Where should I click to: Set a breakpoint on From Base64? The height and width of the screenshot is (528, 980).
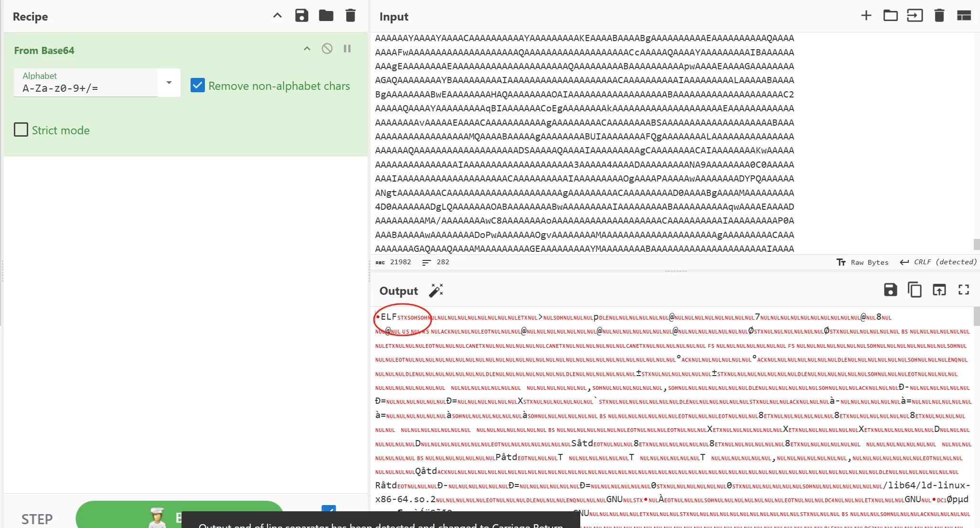[347, 49]
